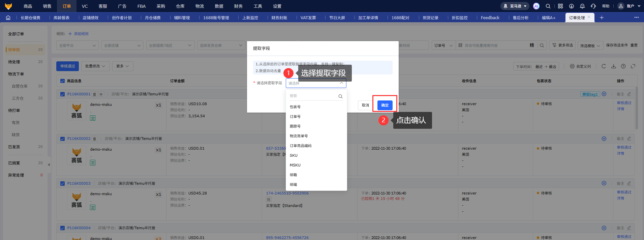Click the search box in the field dropdown

tap(313, 96)
